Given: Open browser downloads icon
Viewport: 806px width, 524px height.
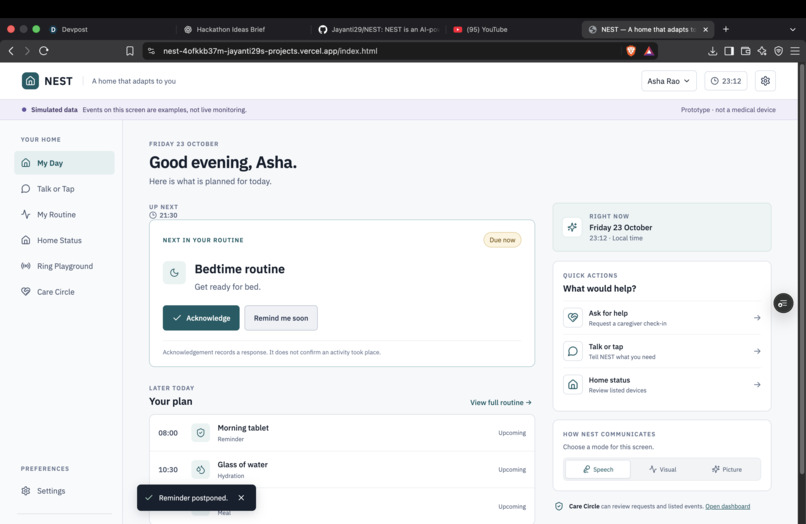Looking at the screenshot, I should 712,50.
